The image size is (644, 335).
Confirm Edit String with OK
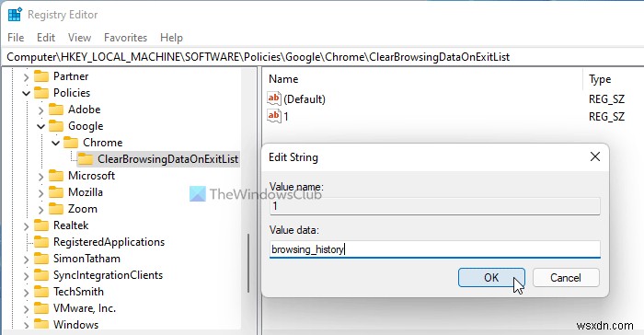(491, 277)
